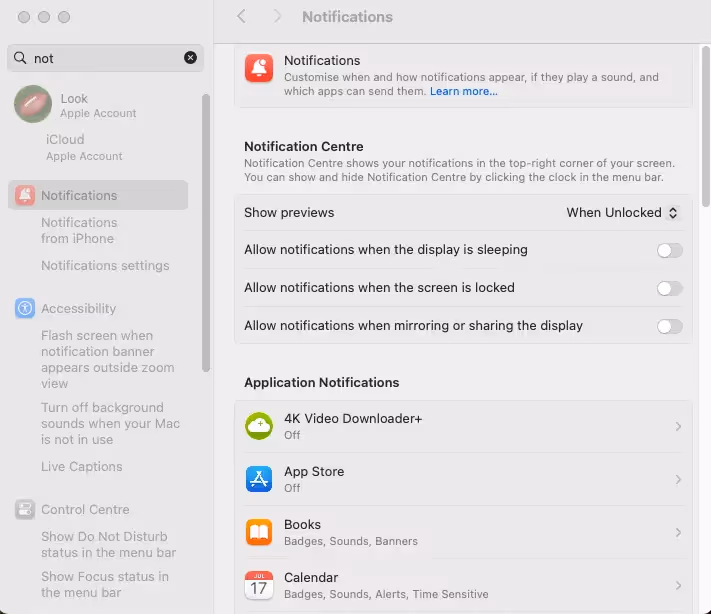Toggle allow notifications when display is sleeping
Image resolution: width=711 pixels, height=614 pixels.
[670, 250]
